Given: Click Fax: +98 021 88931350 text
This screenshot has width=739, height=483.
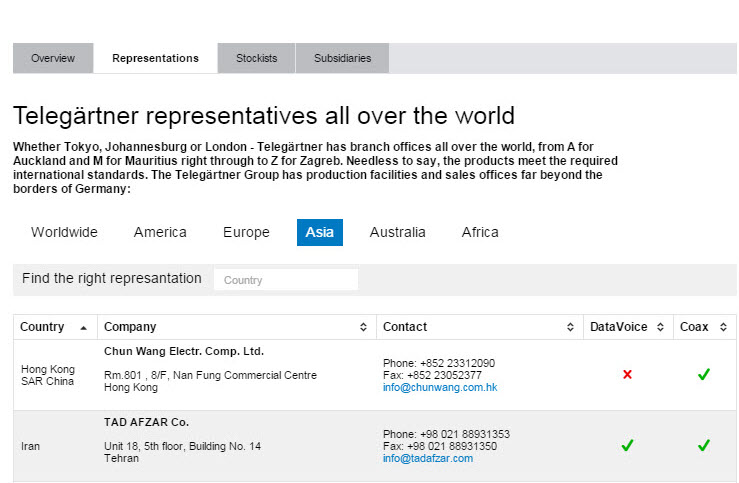Looking at the screenshot, I should [x=440, y=446].
